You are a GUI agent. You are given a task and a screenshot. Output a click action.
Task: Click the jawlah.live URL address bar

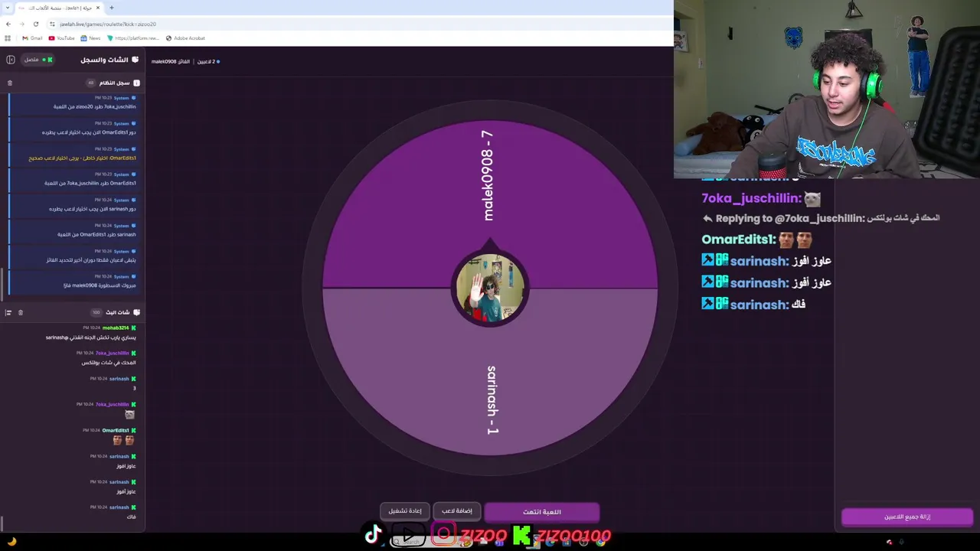pos(108,24)
